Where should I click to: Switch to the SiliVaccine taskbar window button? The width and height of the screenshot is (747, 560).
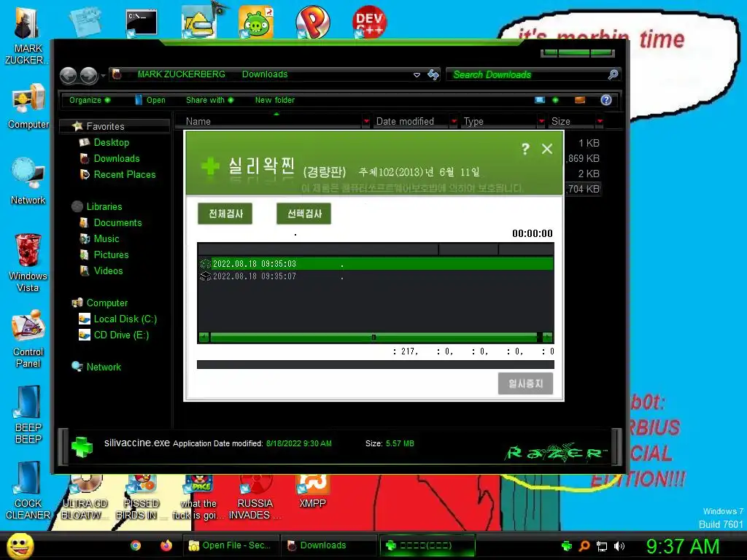[427, 545]
